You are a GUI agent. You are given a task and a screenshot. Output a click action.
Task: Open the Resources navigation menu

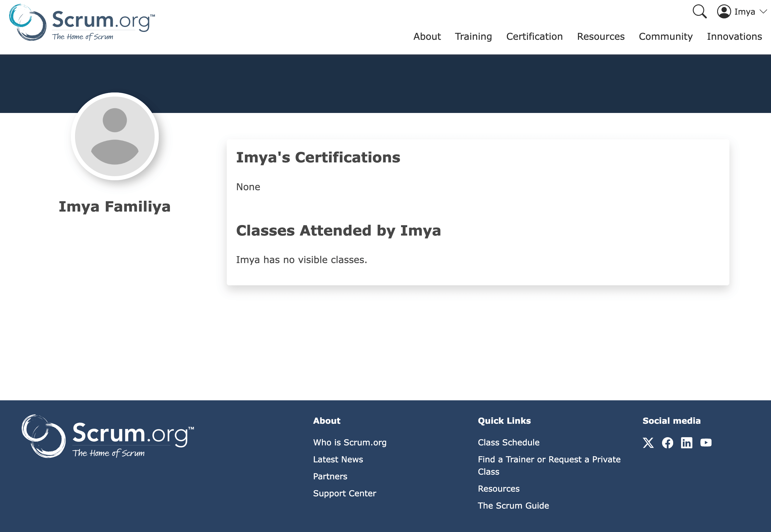[x=601, y=36]
